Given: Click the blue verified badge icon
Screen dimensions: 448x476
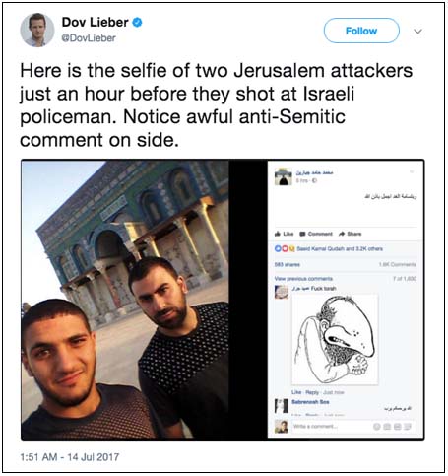Looking at the screenshot, I should (x=137, y=23).
